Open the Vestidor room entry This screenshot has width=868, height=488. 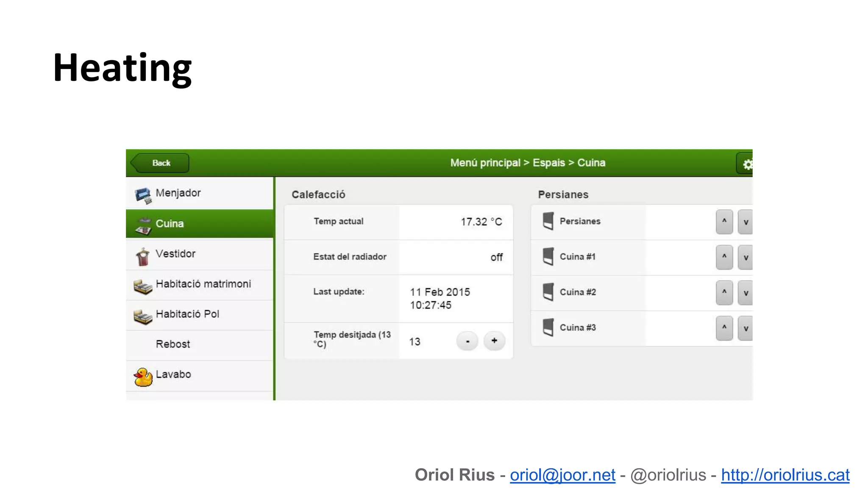click(x=200, y=254)
